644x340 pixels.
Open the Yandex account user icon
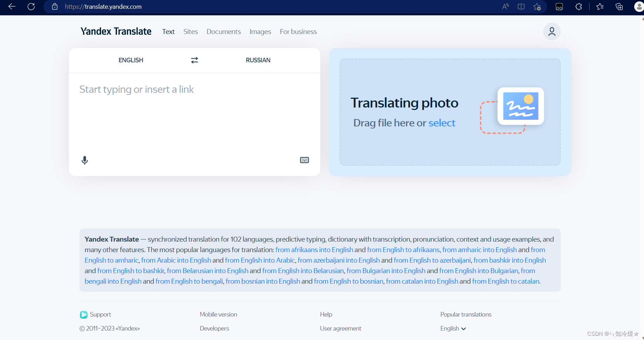552,32
